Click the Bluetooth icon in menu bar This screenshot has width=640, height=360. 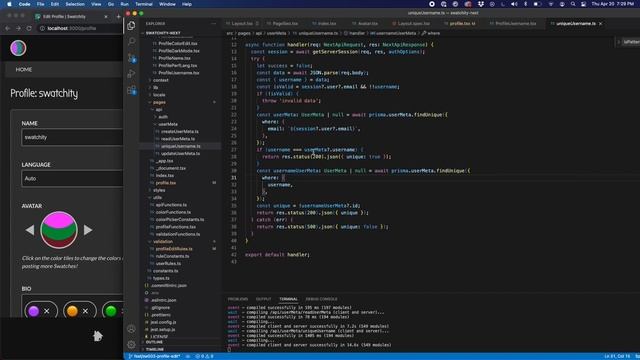(525, 4)
